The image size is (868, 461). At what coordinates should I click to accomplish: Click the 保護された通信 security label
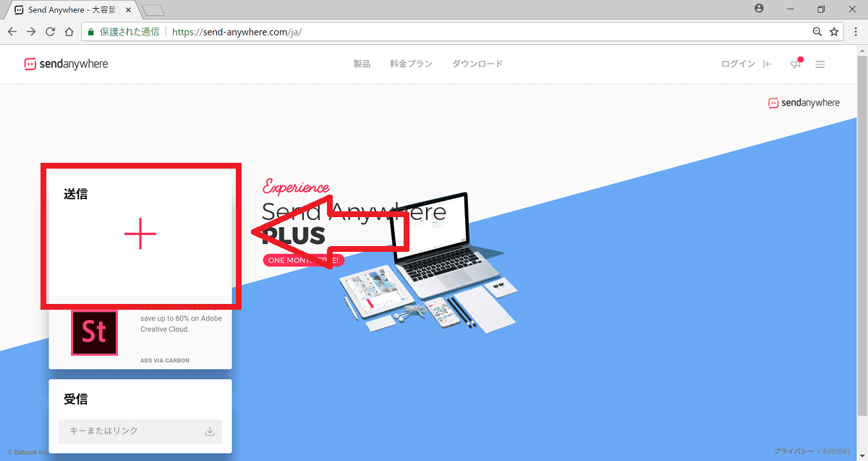130,32
